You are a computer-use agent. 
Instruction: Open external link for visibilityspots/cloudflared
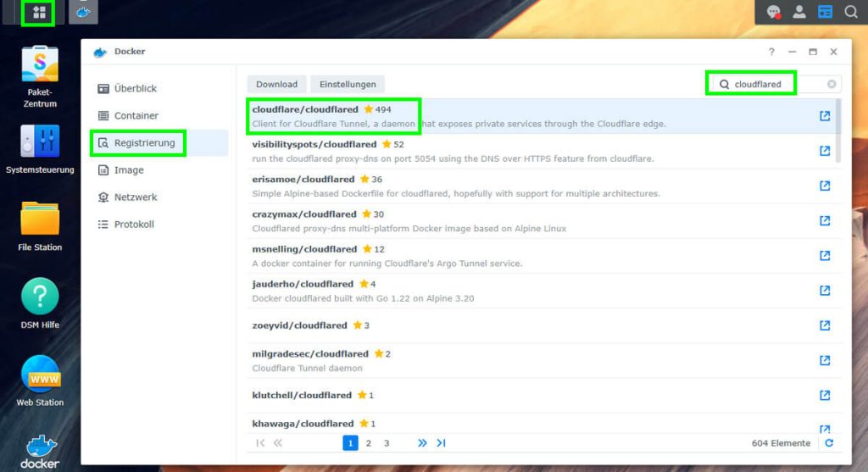coord(825,151)
